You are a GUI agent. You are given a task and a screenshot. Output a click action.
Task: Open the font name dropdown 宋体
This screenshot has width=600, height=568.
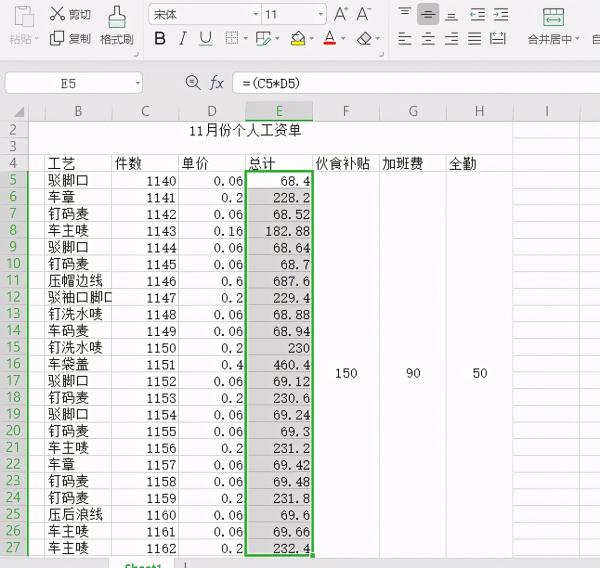(x=256, y=15)
